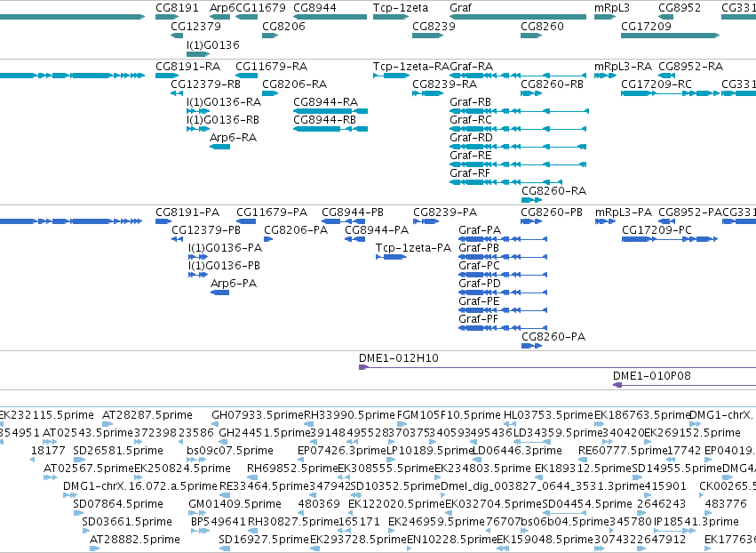Open the Arp6-PA protein label
This screenshot has height=553, width=756.
pos(234,284)
